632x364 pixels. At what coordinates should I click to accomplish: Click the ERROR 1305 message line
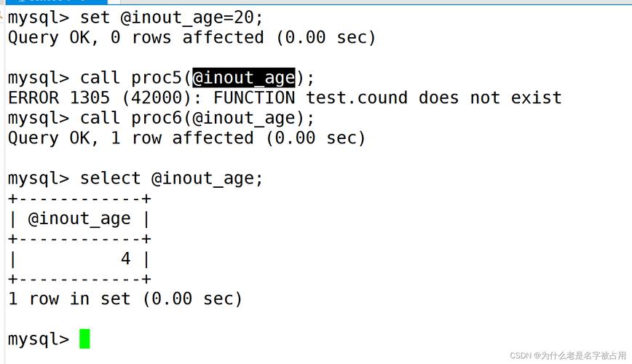pyautogui.click(x=285, y=98)
